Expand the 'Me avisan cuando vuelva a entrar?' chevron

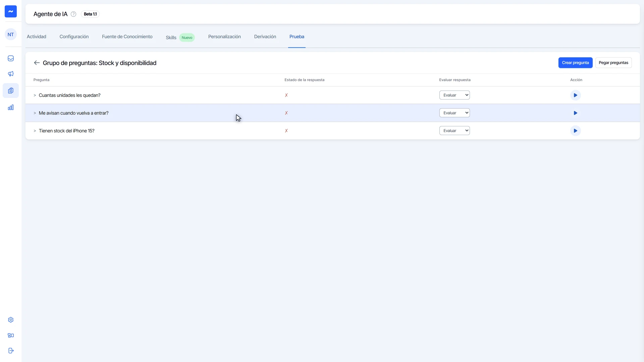pos(35,113)
